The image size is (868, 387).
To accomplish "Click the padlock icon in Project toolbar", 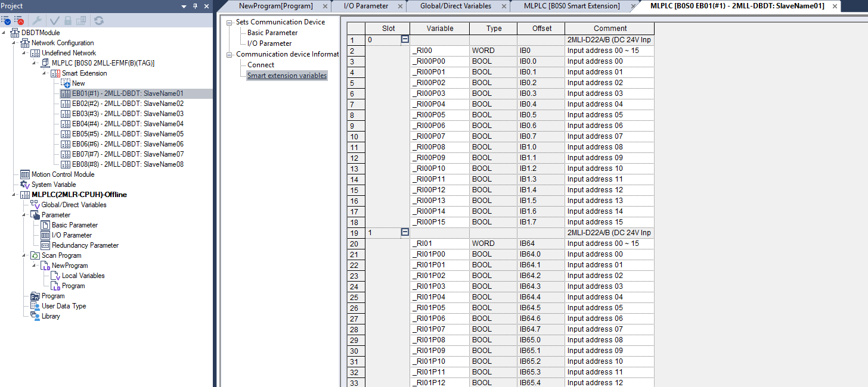I will point(67,20).
